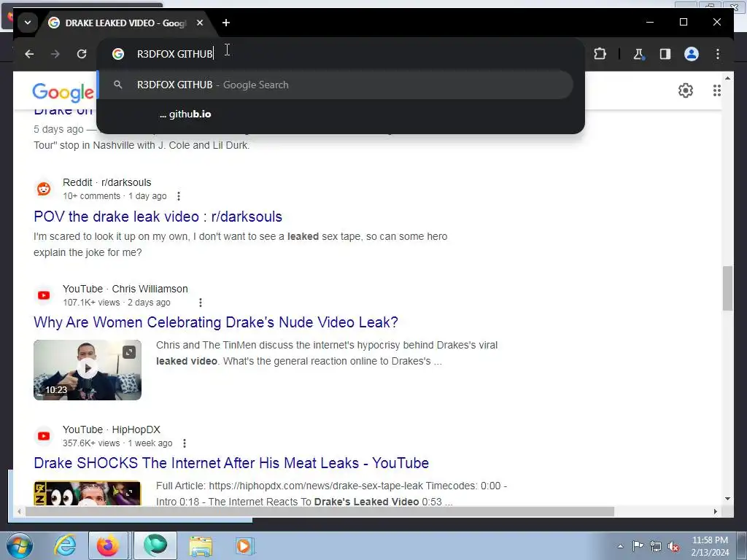This screenshot has height=560, width=747.
Task: Click the vertical scrollbar down arrow
Action: (x=727, y=499)
